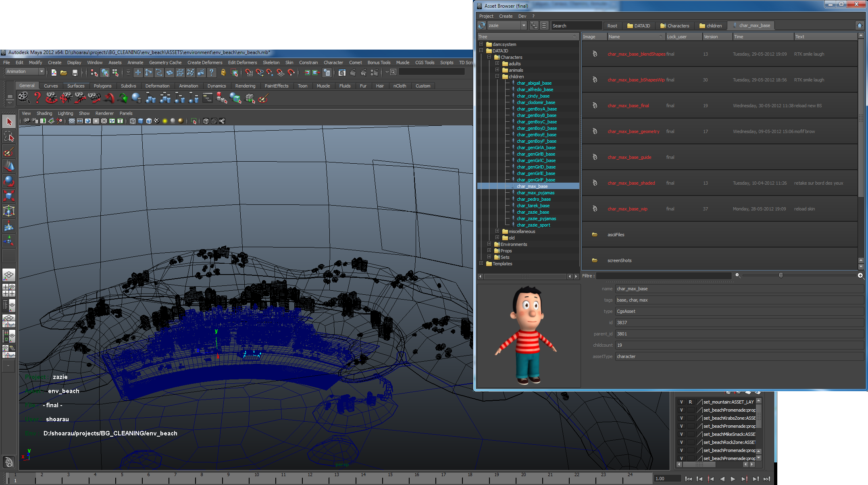Enable smooth shade all cube icon
Image resolution: width=868 pixels, height=485 pixels.
coord(140,121)
